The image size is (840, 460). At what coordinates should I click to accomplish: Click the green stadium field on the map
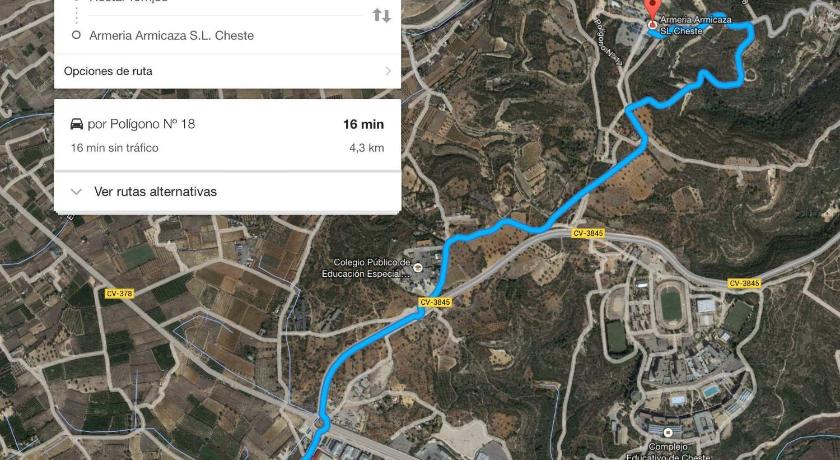point(671,304)
